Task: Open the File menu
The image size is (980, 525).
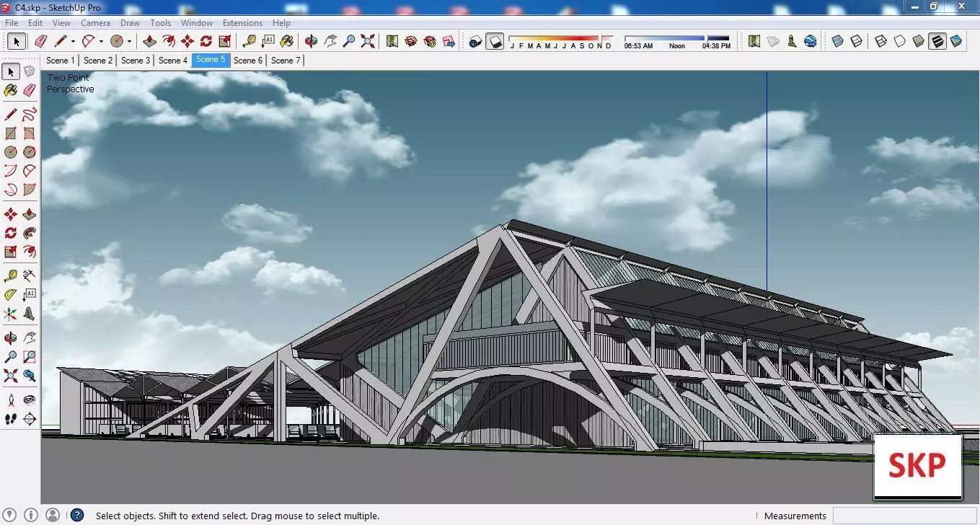Action: pos(12,23)
